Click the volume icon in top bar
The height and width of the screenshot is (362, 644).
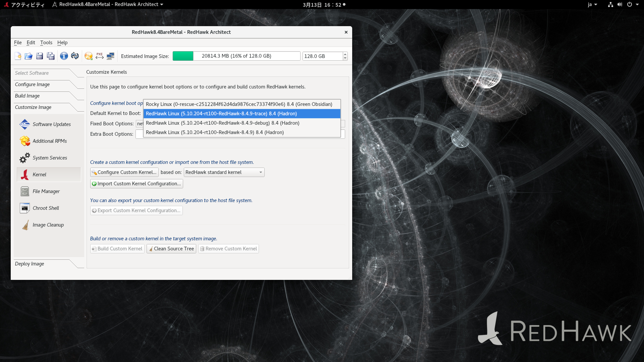tap(620, 5)
